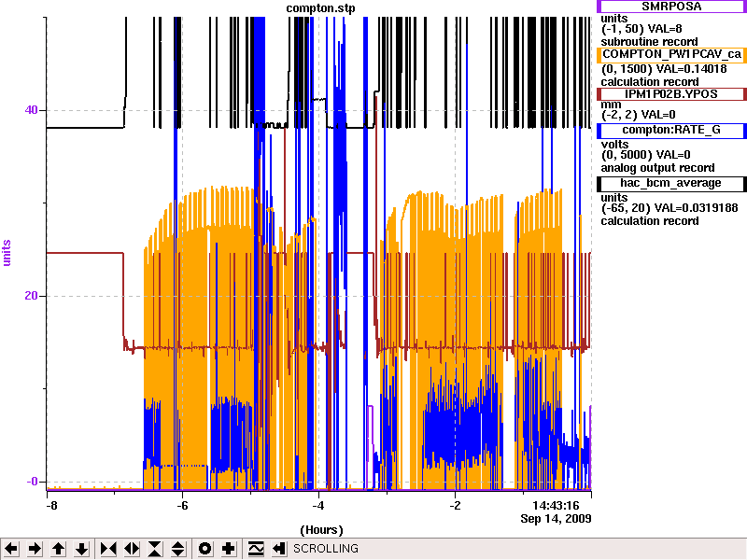The height and width of the screenshot is (560, 747).
Task: Click the -4 x-axis tick label
Action: (x=318, y=505)
